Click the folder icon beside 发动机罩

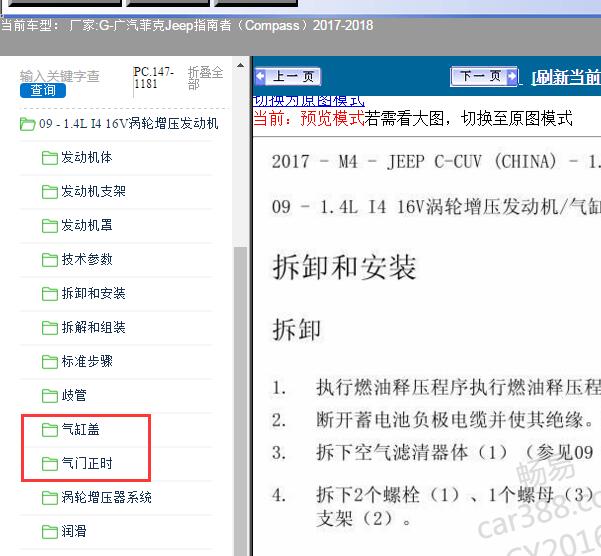(x=49, y=226)
